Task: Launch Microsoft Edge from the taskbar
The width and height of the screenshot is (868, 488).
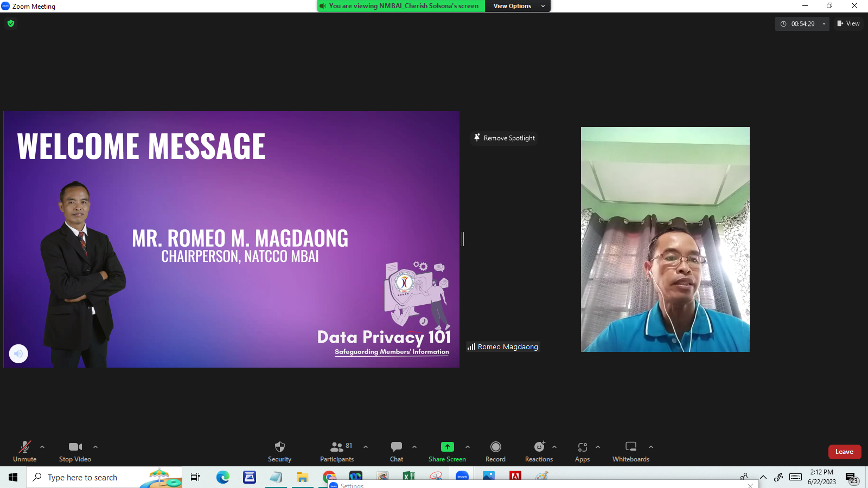Action: pyautogui.click(x=222, y=477)
